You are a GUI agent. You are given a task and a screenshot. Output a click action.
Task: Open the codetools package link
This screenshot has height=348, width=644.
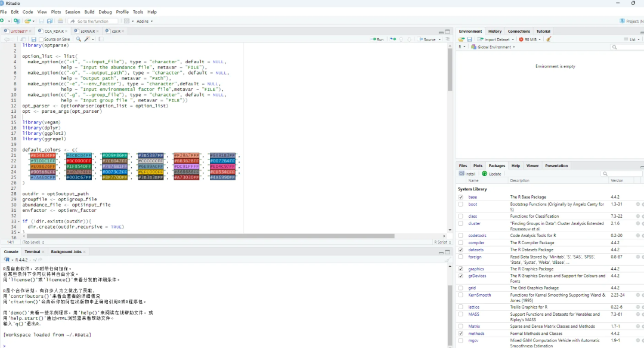tap(477, 235)
